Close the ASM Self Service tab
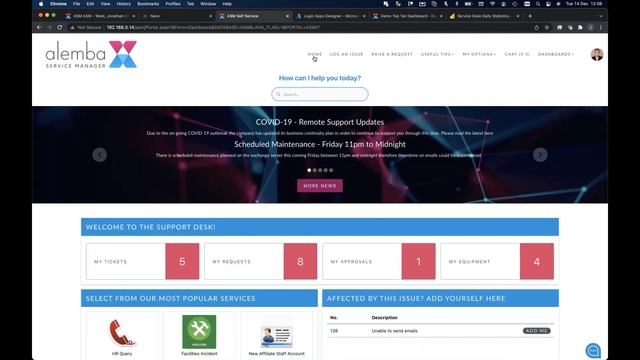Screen dimensions: 640x360 287,16
